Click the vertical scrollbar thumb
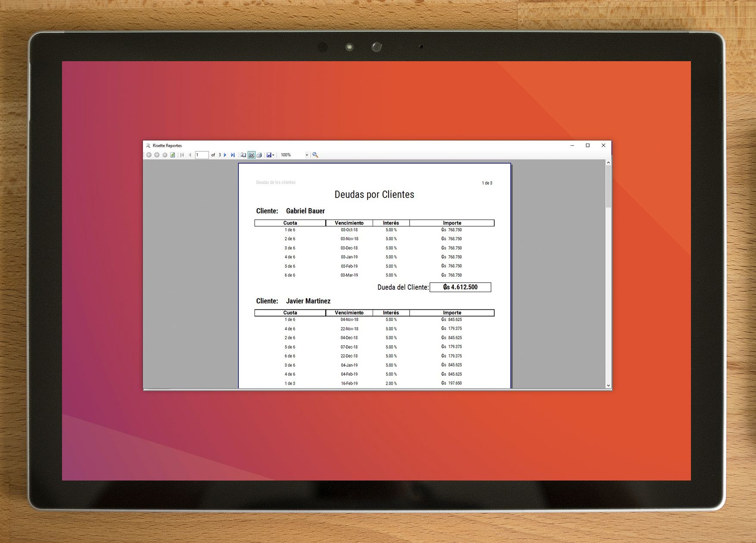This screenshot has height=543, width=756. (608, 186)
